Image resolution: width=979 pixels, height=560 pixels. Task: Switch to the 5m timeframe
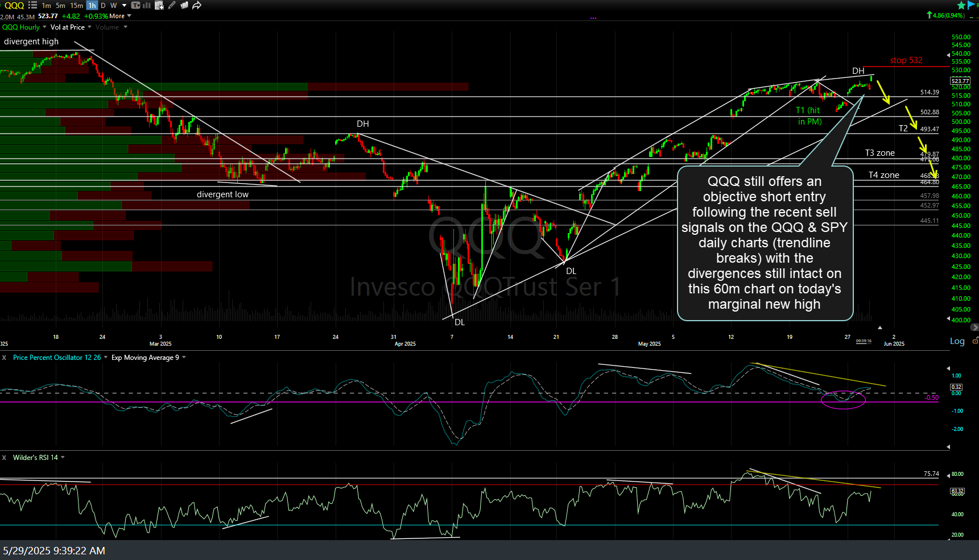point(60,5)
